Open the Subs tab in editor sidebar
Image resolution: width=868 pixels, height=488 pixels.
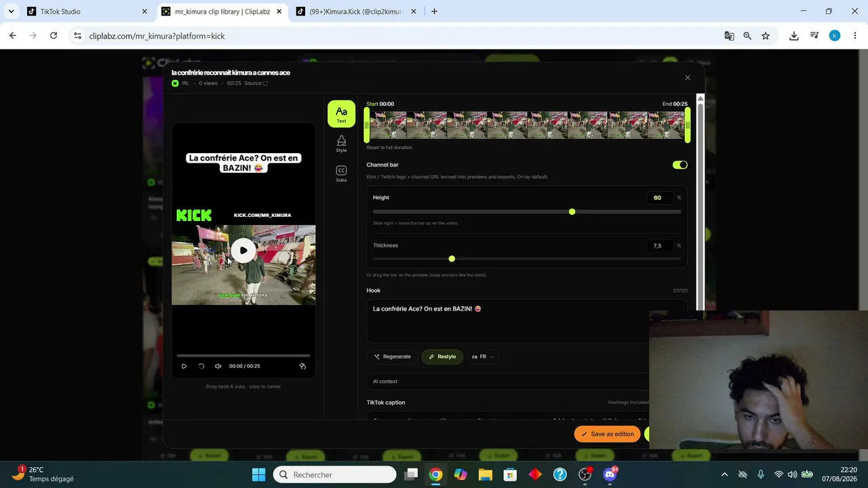click(x=341, y=174)
